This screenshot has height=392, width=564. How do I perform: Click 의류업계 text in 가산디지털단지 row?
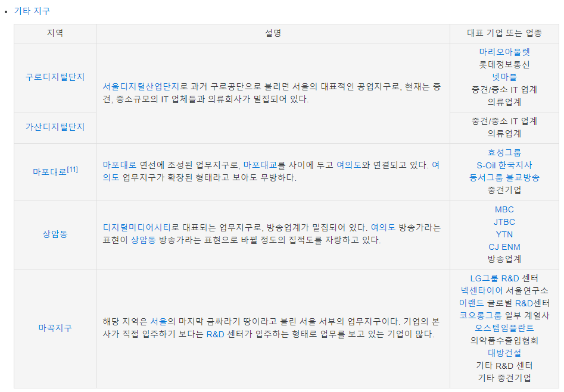504,133
